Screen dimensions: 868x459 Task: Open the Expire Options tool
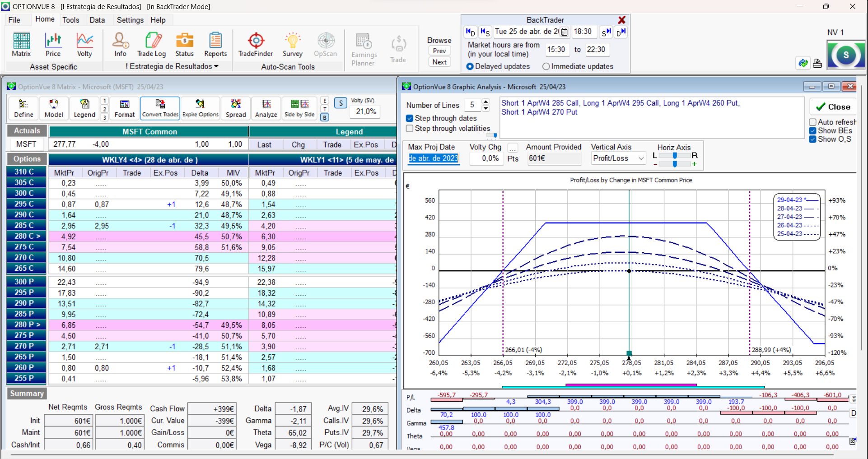201,108
